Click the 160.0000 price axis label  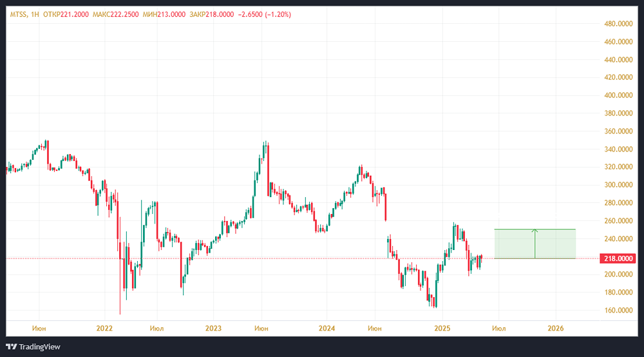pos(616,310)
